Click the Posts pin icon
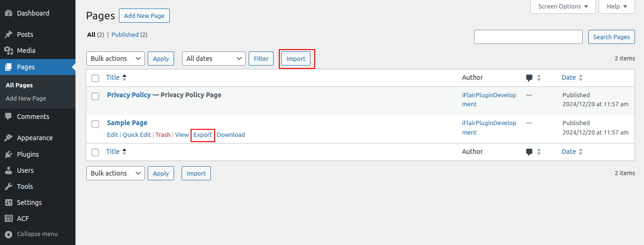The height and width of the screenshot is (245, 644). [8, 34]
